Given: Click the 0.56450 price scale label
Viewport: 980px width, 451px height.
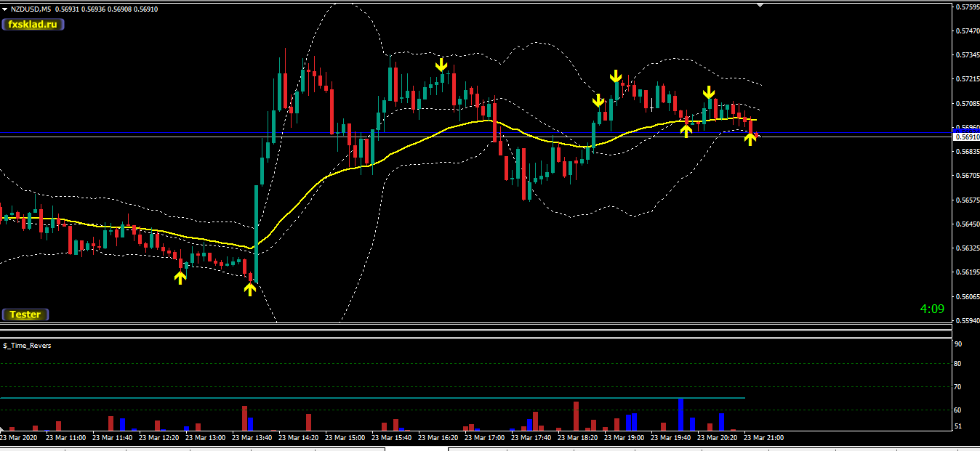Looking at the screenshot, I should pos(968,224).
